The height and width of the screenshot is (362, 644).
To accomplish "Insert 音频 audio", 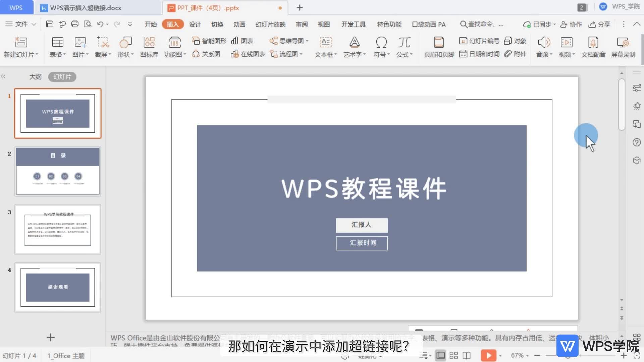I will 544,47.
